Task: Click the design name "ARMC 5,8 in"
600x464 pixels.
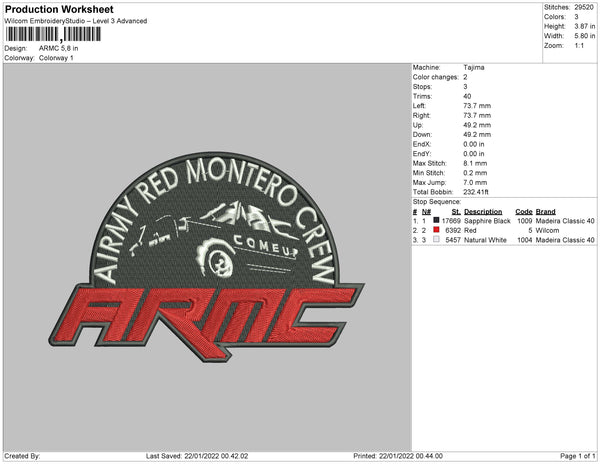Action: point(58,48)
